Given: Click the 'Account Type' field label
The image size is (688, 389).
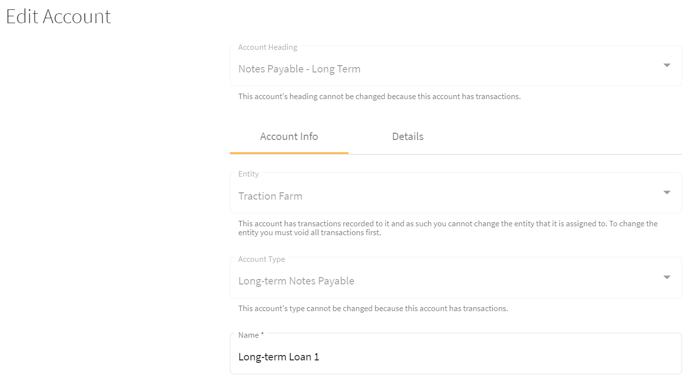Looking at the screenshot, I should (262, 259).
